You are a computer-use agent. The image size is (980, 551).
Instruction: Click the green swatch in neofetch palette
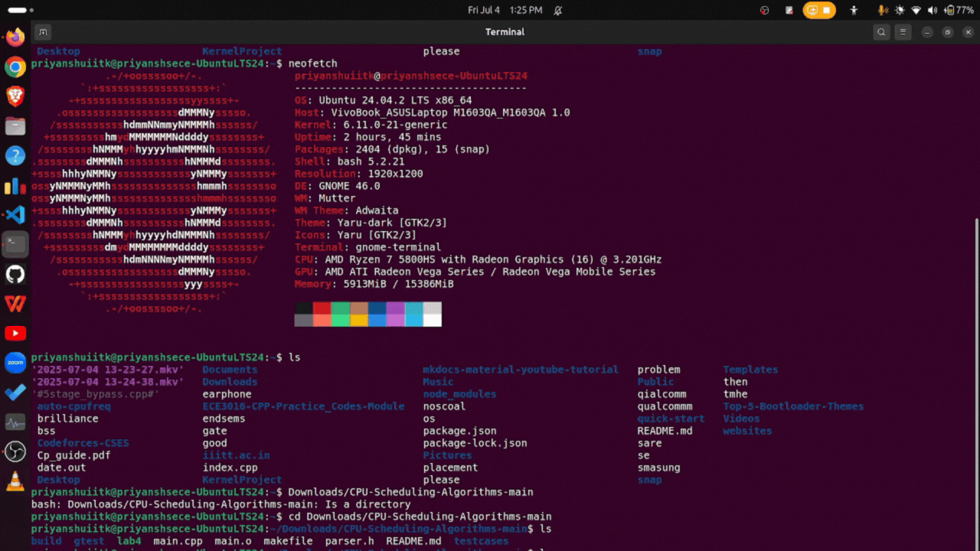(x=340, y=308)
